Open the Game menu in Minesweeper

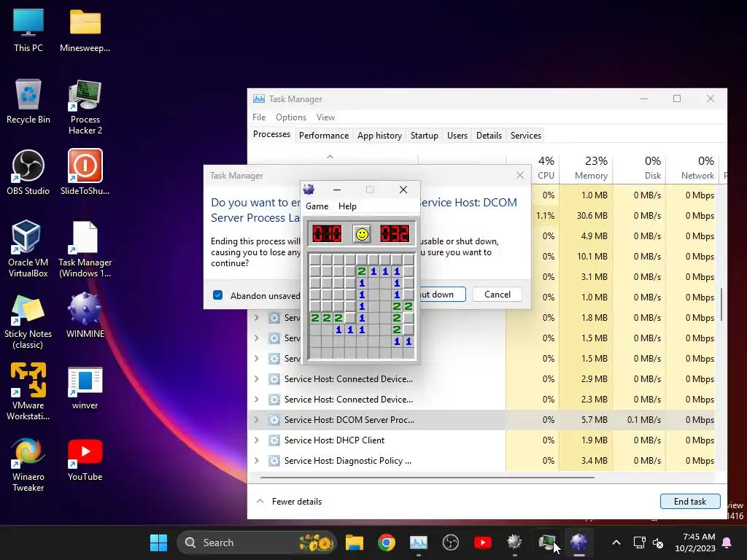(x=317, y=206)
